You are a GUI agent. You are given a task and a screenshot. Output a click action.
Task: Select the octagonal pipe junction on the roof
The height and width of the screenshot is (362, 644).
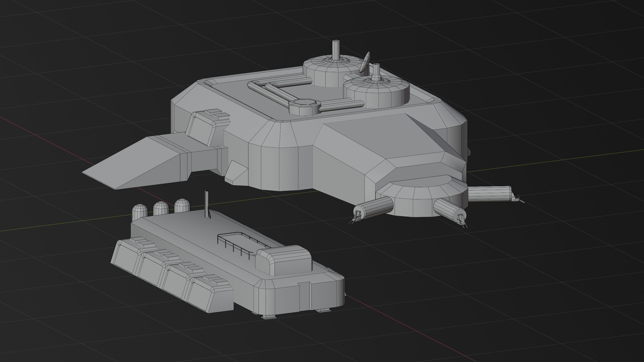point(305,107)
